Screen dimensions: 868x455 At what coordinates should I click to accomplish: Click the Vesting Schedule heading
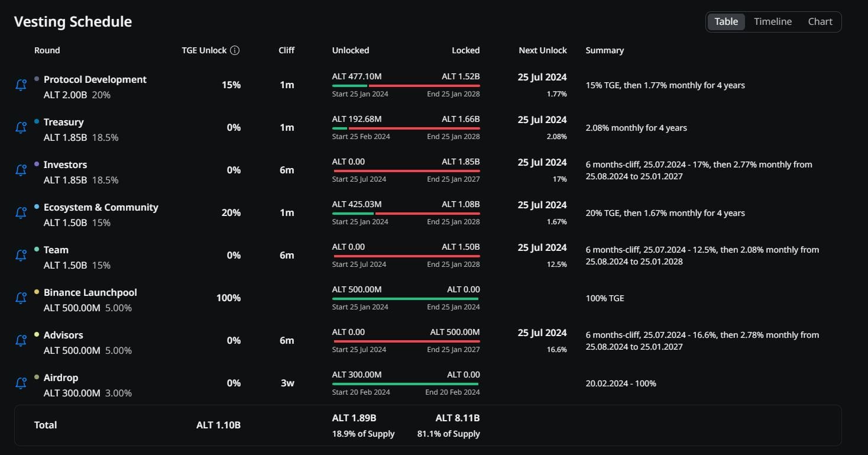(x=73, y=22)
